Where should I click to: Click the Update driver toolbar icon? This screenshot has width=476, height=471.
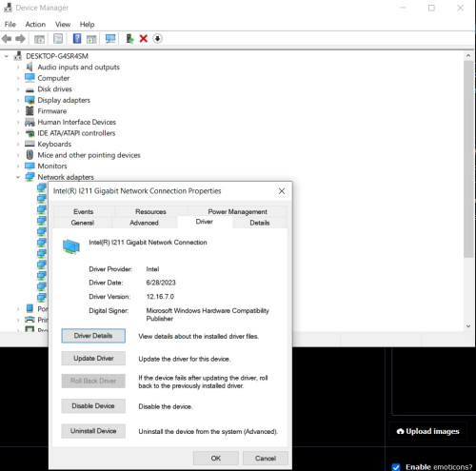129,39
